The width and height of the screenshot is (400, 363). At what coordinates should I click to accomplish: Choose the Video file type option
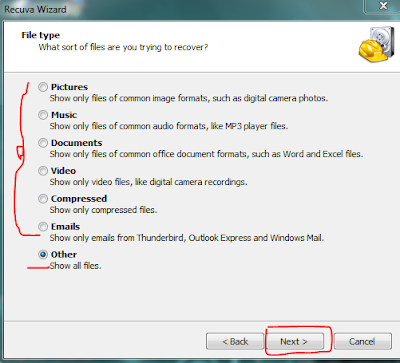(43, 171)
